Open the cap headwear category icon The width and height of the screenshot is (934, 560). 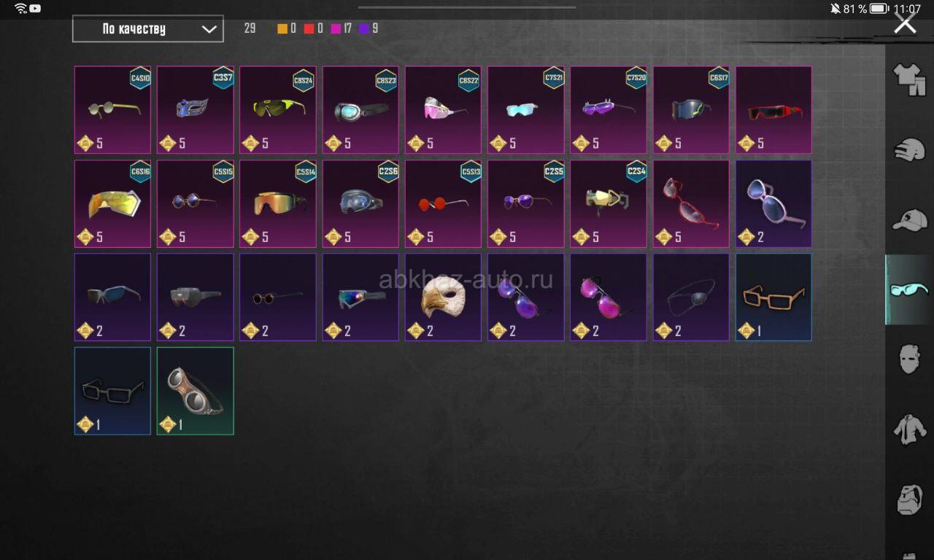(x=909, y=219)
